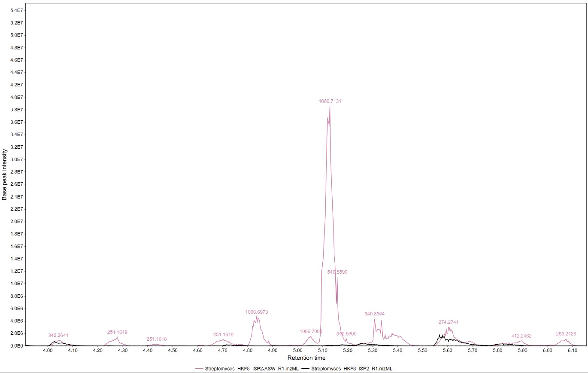Screen dimensions: 588x373
Task: Click the 540.8599 peak label
Action: 337,272
